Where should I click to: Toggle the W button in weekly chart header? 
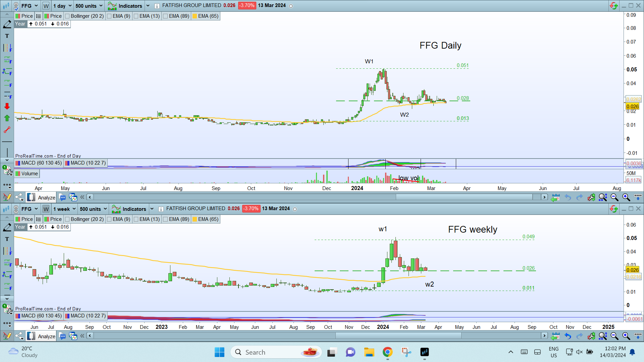pos(46,209)
